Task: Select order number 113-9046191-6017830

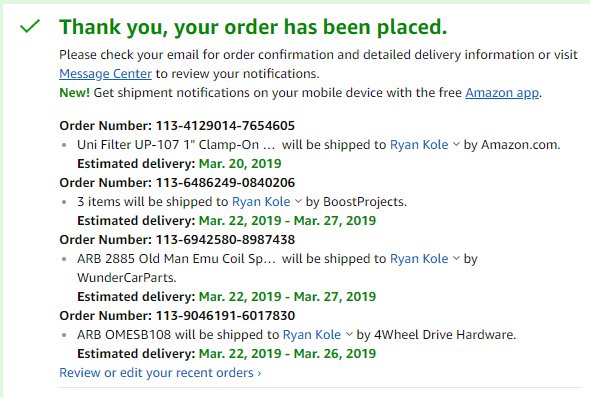Action: 225,315
